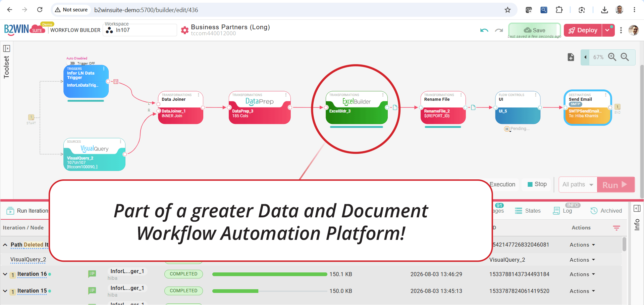Viewport: 644px width, 305px height.
Task: Select the DataPrep_3 transformation node
Action: pyautogui.click(x=259, y=107)
